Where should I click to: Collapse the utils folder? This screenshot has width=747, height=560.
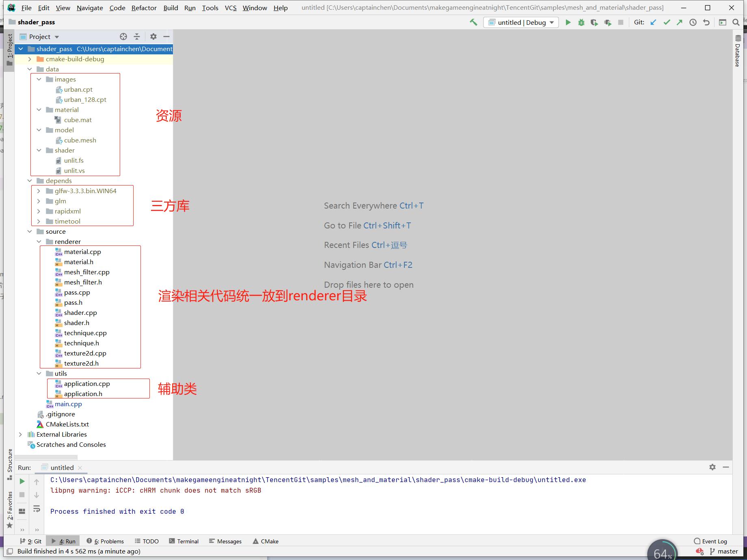pyautogui.click(x=39, y=374)
